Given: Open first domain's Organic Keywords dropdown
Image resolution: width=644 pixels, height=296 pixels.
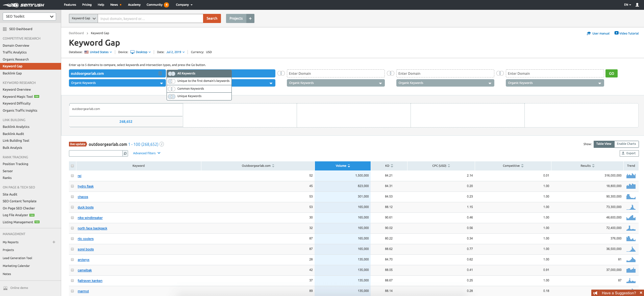Looking at the screenshot, I should coord(117,83).
